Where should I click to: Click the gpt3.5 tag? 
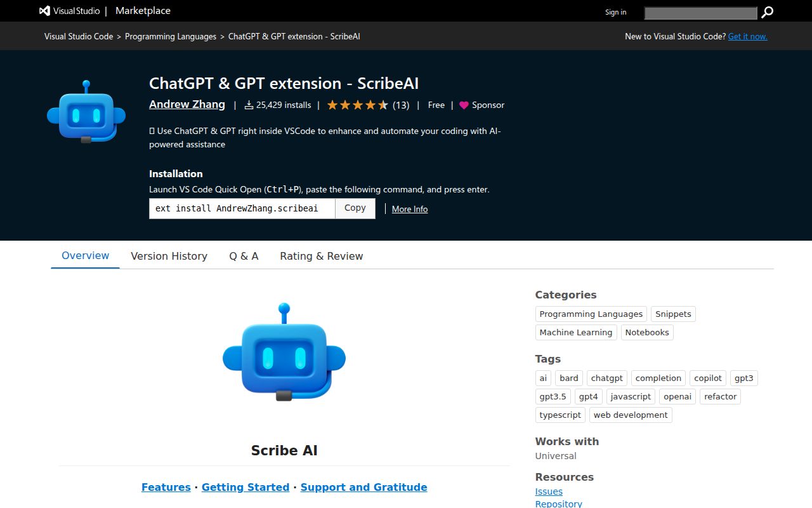(553, 396)
